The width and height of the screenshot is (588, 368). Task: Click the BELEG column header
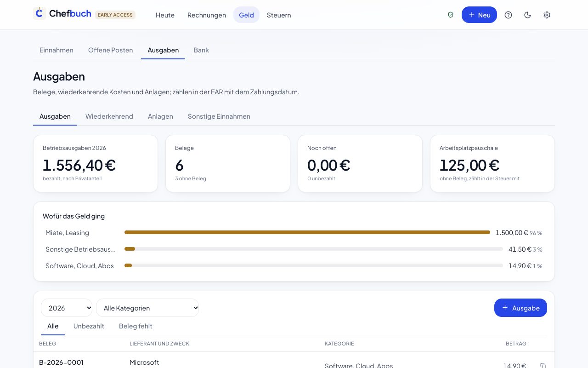[47, 344]
